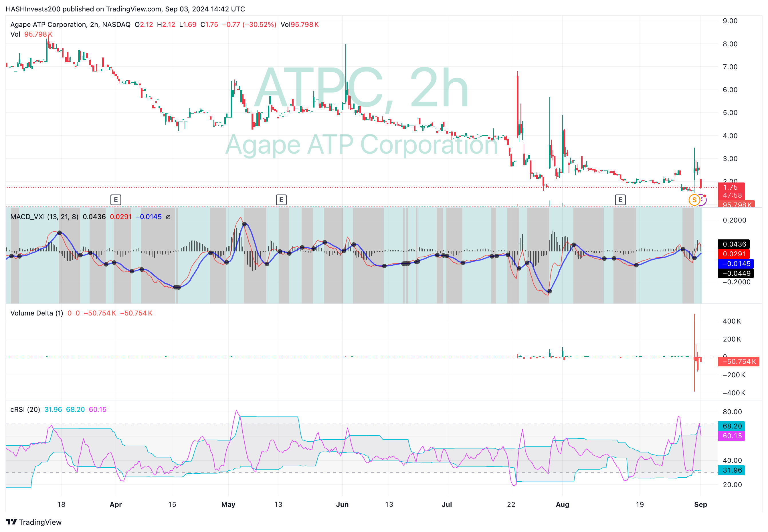Click the 9.00 level on the price scale
This screenshot has width=768, height=532.
tap(730, 21)
